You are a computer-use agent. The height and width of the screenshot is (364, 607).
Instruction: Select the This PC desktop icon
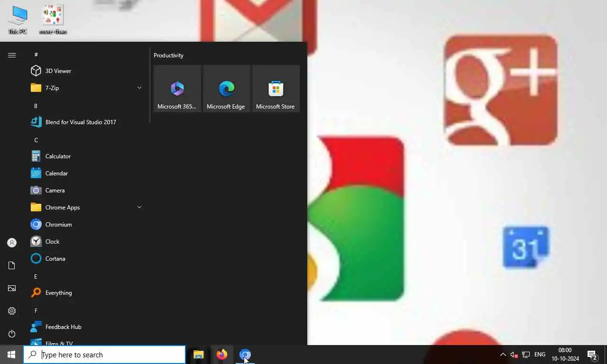point(18,20)
